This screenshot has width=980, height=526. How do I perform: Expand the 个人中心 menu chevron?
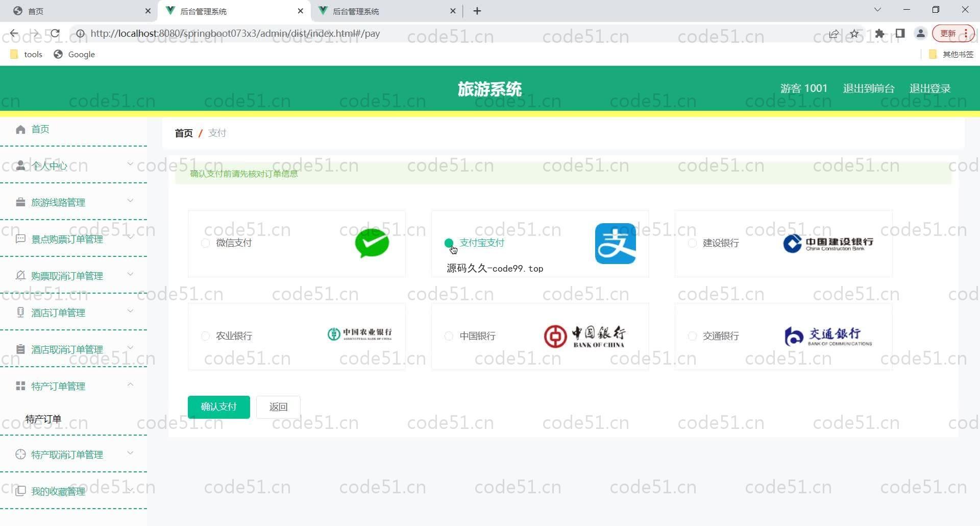tap(130, 164)
